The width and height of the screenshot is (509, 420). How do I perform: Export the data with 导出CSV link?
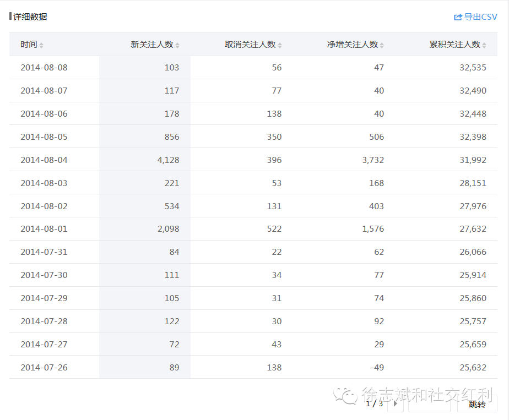tap(475, 17)
